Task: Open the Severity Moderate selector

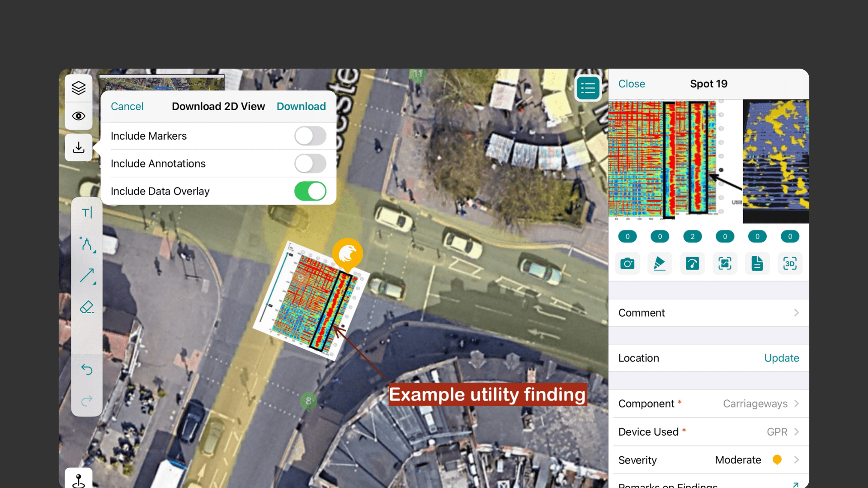Action: tap(709, 460)
